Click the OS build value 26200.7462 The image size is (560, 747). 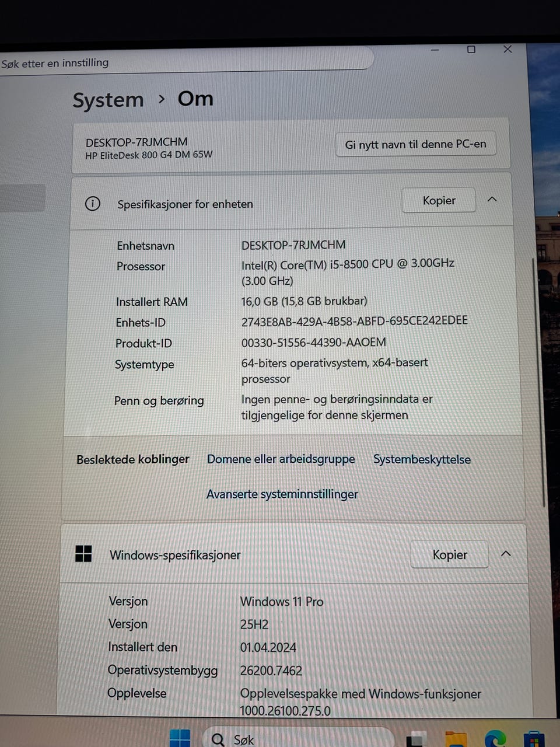click(271, 671)
